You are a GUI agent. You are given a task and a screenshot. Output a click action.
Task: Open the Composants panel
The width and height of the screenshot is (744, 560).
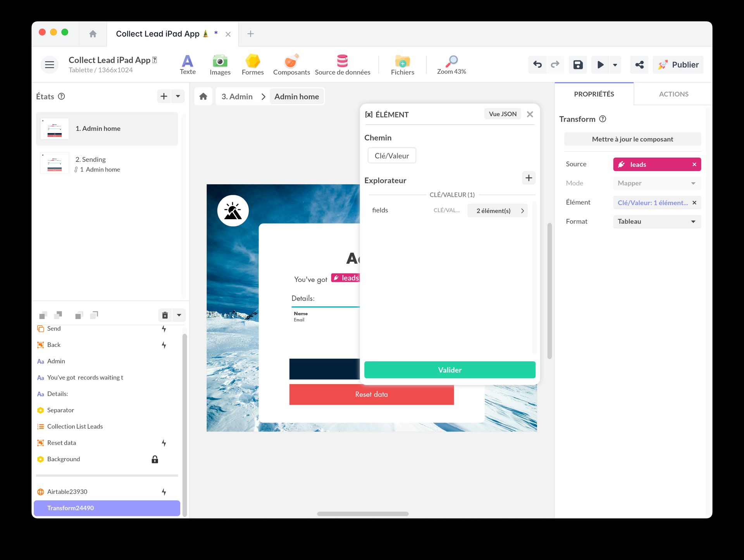291,64
